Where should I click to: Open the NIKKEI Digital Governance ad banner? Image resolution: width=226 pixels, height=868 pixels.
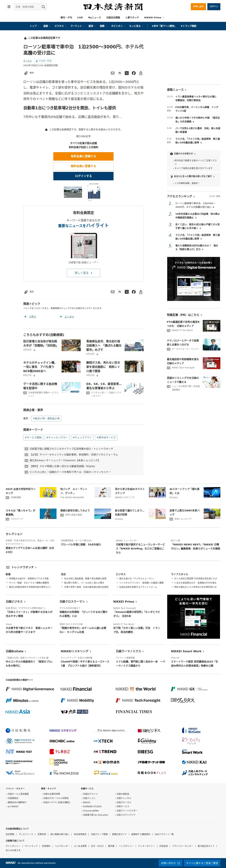(x=194, y=279)
